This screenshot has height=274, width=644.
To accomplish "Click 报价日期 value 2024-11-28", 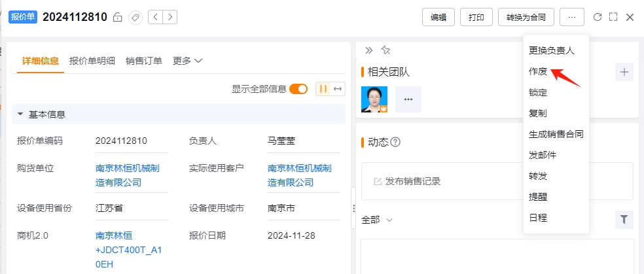I will (x=291, y=236).
